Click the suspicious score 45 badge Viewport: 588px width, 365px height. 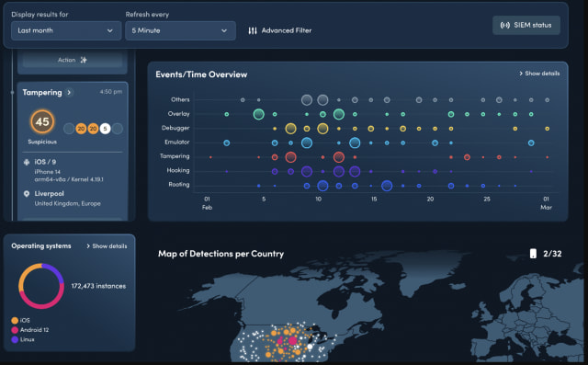coord(42,121)
